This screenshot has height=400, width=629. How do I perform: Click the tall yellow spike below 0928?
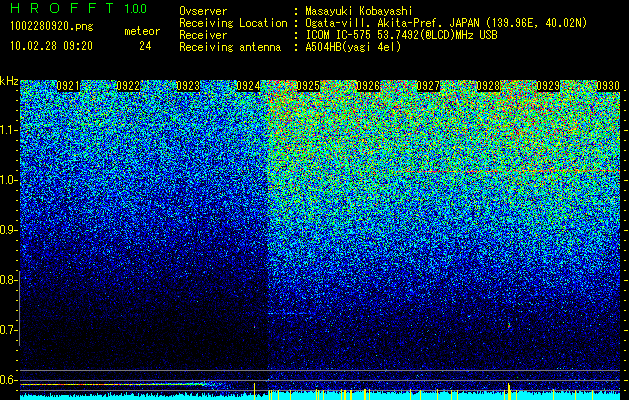pyautogui.click(x=509, y=391)
